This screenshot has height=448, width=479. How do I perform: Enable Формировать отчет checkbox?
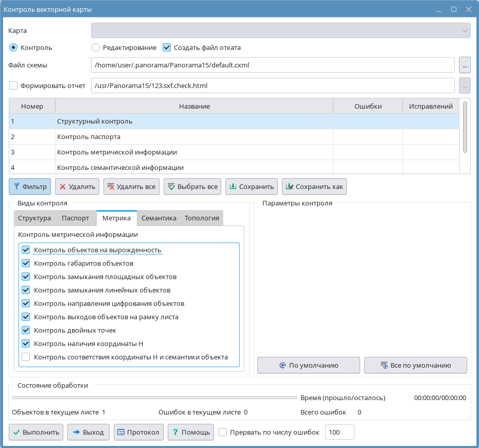[x=14, y=85]
